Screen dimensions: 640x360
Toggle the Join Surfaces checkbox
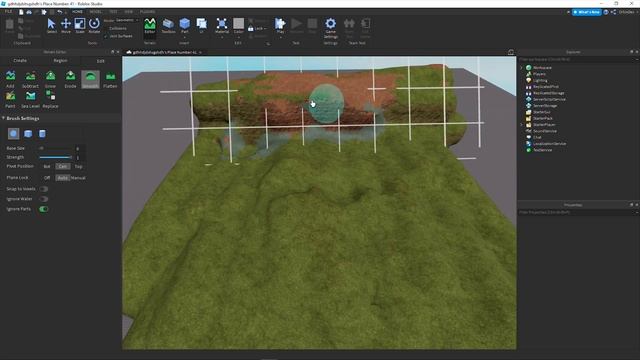106,36
